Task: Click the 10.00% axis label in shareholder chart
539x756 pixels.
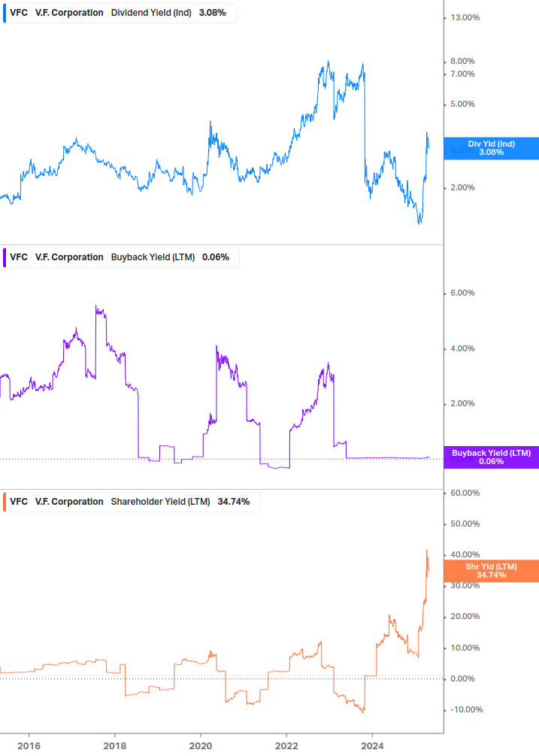Action: click(x=465, y=648)
